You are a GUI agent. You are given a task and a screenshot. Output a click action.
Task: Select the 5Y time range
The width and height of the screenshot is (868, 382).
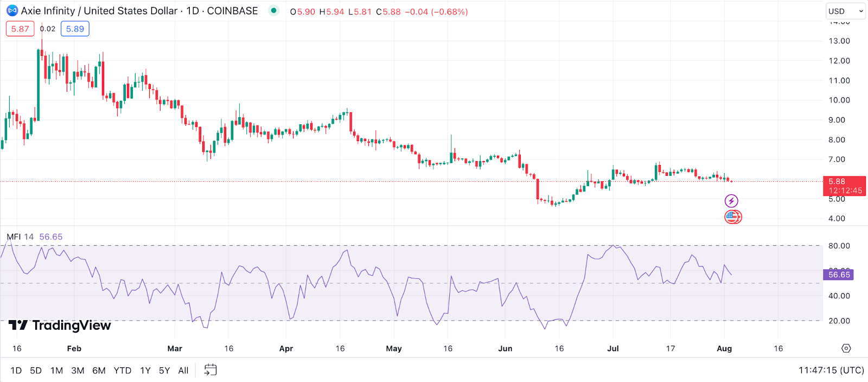pyautogui.click(x=164, y=371)
